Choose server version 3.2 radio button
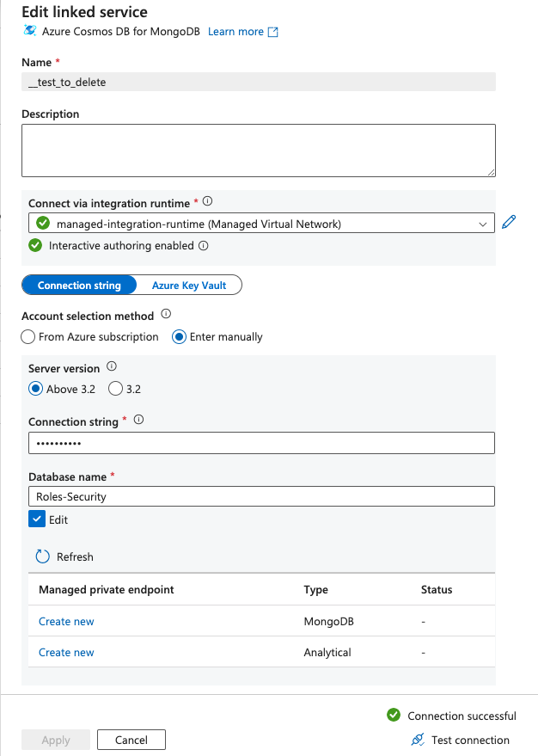 pyautogui.click(x=115, y=389)
